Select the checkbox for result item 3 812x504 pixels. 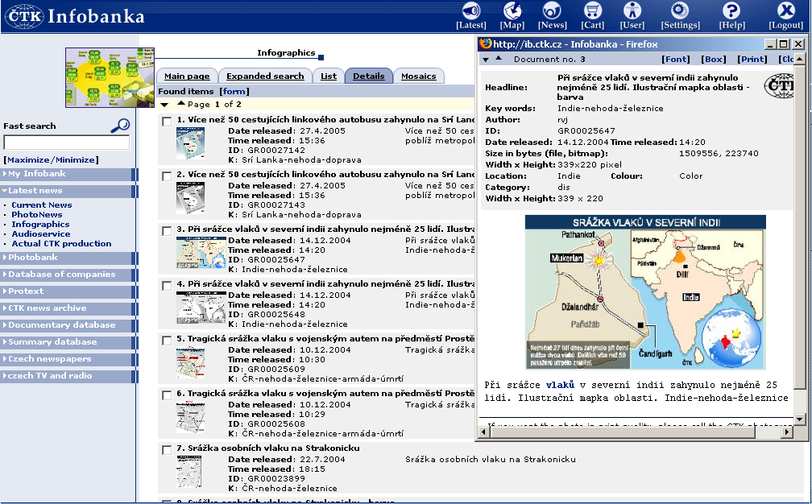click(x=166, y=231)
